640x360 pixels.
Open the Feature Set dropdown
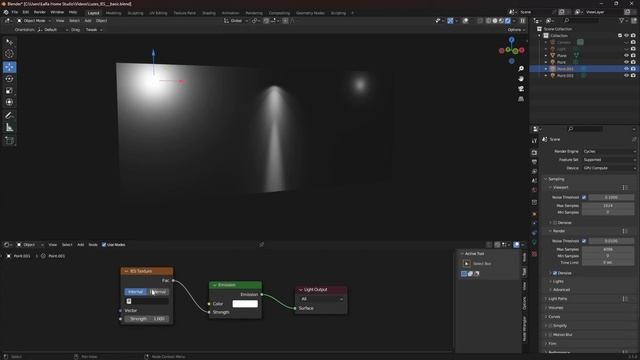click(x=609, y=160)
